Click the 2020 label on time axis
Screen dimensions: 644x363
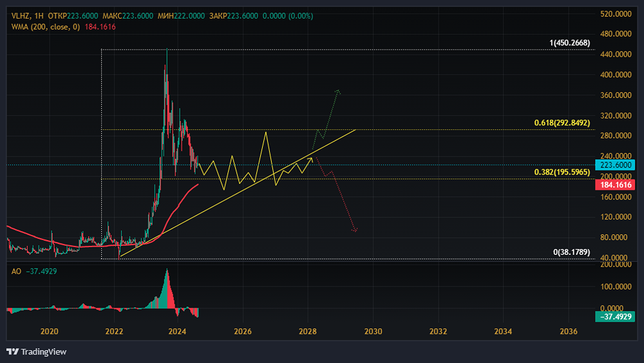point(50,331)
